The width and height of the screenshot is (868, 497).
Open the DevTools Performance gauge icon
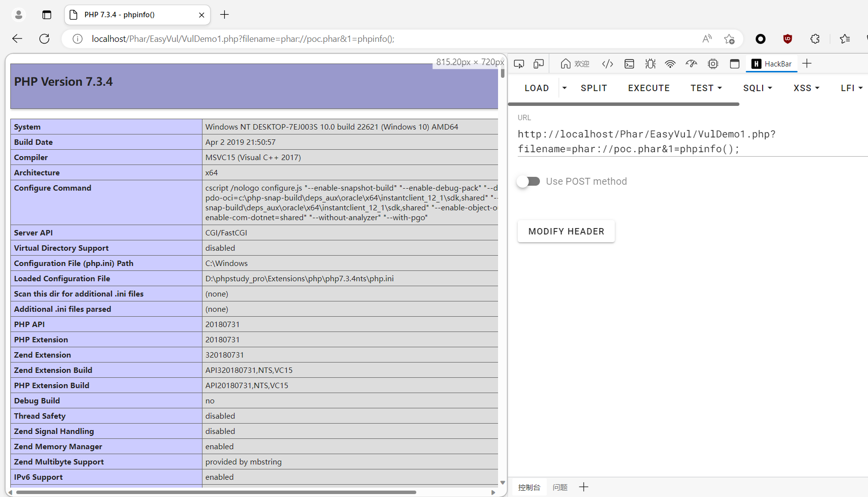click(x=691, y=64)
